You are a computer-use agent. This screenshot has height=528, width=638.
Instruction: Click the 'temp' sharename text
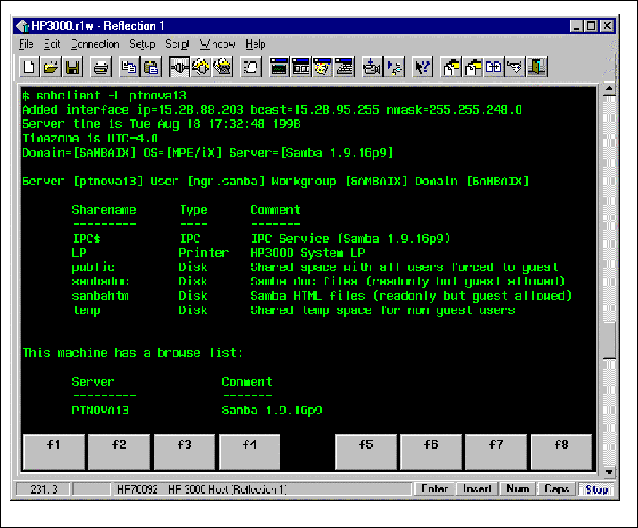point(87,310)
